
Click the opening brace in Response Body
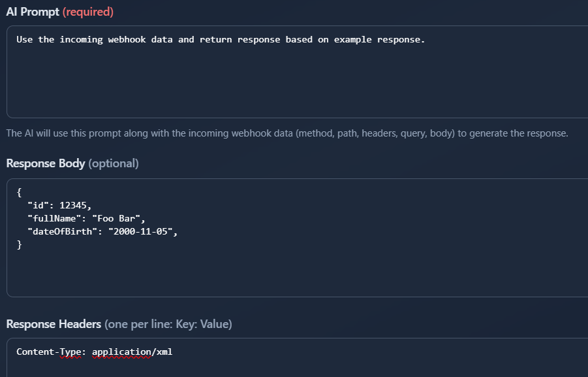[x=18, y=193]
